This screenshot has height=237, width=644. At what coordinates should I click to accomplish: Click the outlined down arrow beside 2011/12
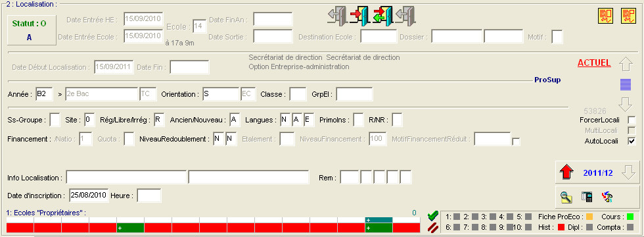tap(628, 172)
